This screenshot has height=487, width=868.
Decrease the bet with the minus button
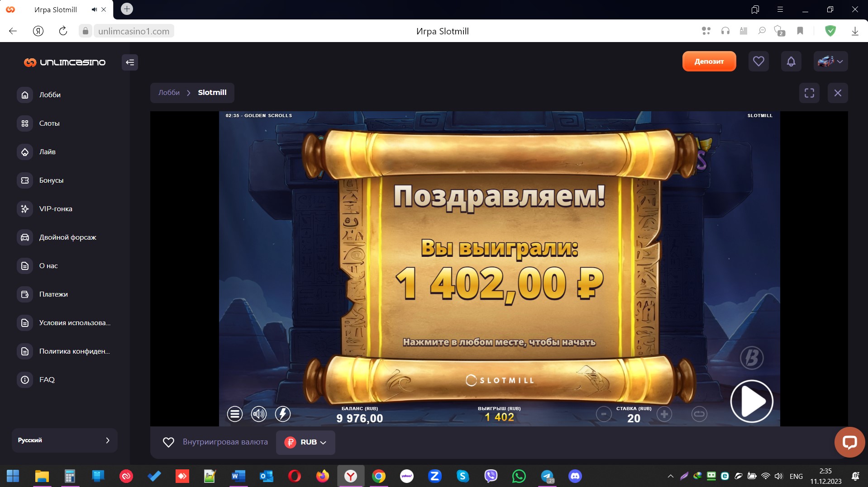(x=604, y=414)
